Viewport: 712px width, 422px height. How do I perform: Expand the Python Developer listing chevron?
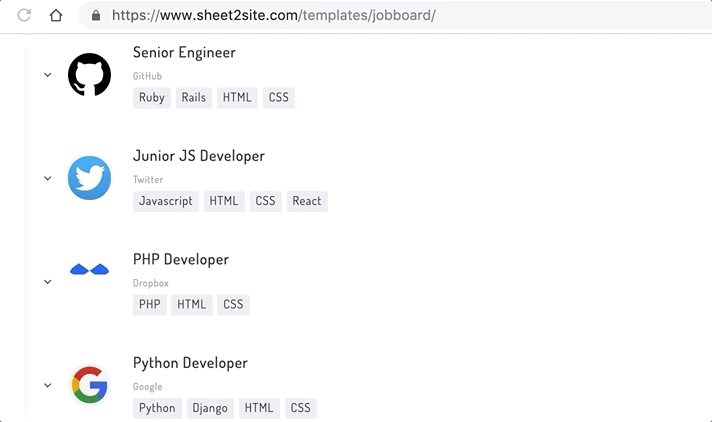(x=47, y=385)
